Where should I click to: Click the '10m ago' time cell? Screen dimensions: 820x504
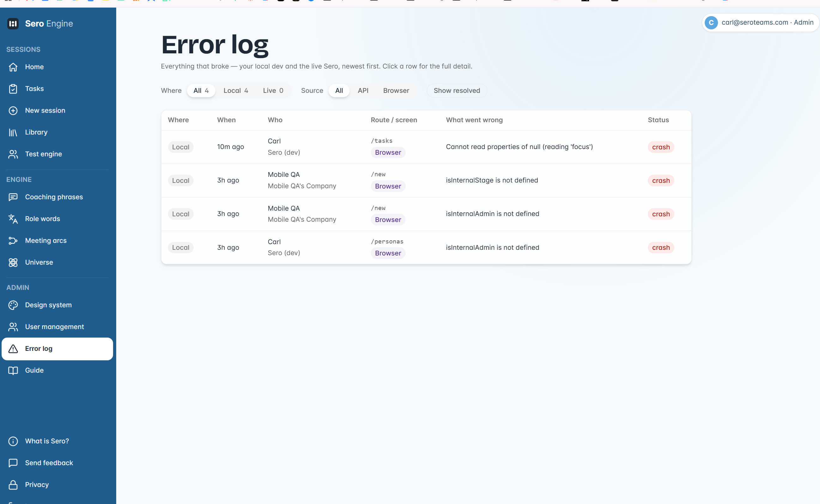point(231,147)
